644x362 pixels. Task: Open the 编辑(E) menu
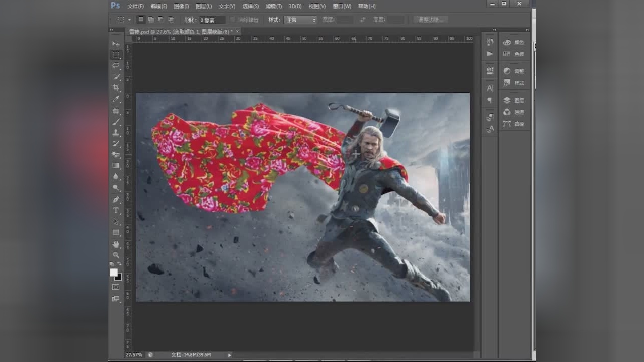pyautogui.click(x=159, y=6)
